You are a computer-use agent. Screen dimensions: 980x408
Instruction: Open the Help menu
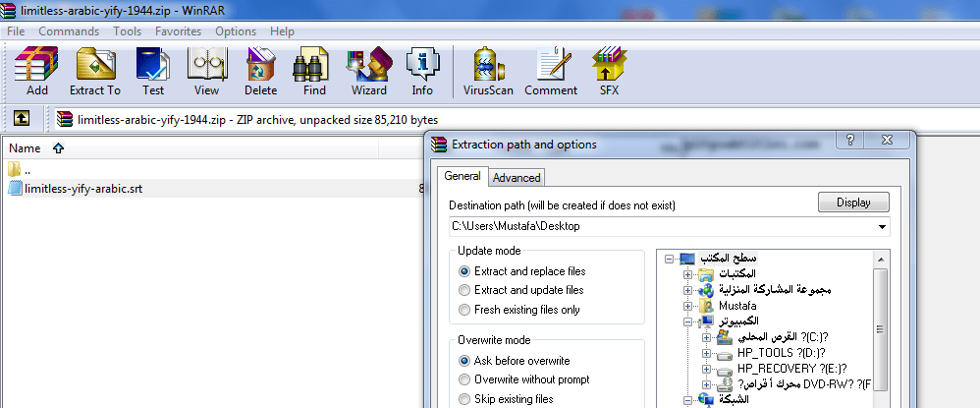(282, 31)
